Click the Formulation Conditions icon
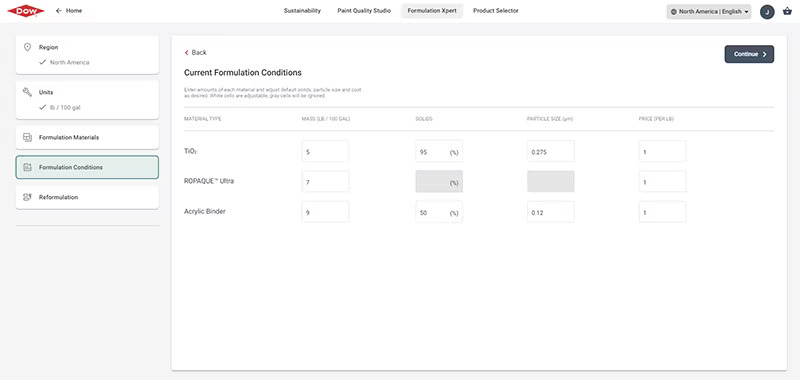Viewport: 800px width, 380px height. coord(28,167)
